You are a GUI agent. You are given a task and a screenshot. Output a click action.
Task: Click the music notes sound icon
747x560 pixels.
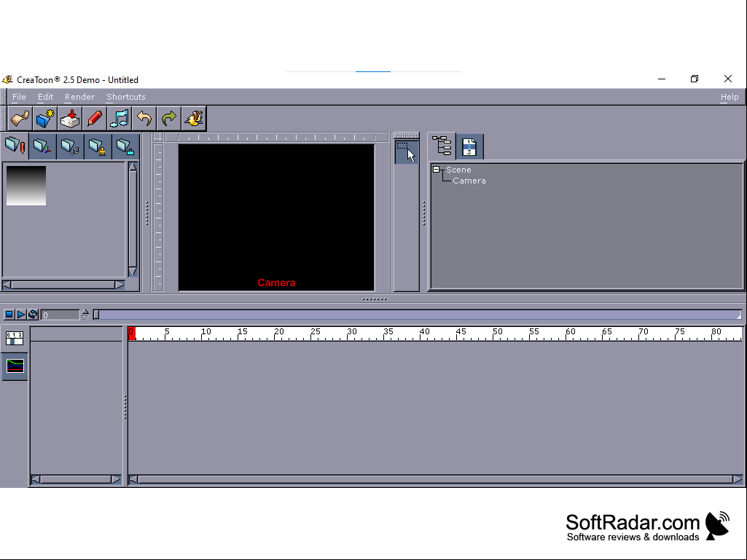pyautogui.click(x=119, y=119)
